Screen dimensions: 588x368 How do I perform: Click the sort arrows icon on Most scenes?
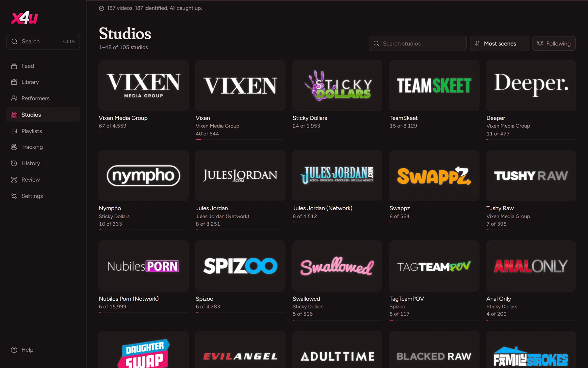pos(478,44)
